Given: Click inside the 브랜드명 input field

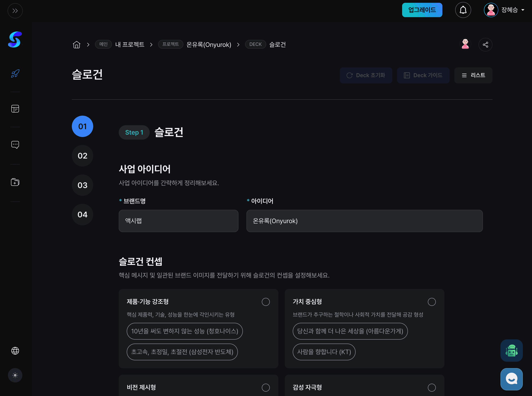Looking at the screenshot, I should tap(178, 221).
